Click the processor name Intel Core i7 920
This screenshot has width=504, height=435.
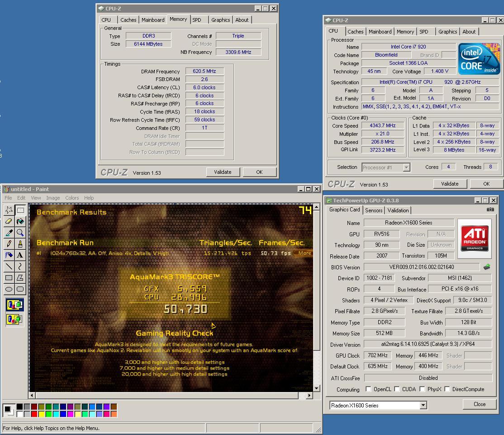(x=409, y=47)
